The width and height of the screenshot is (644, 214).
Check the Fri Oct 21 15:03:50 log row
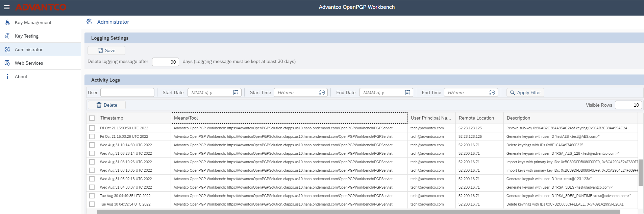[x=92, y=128]
